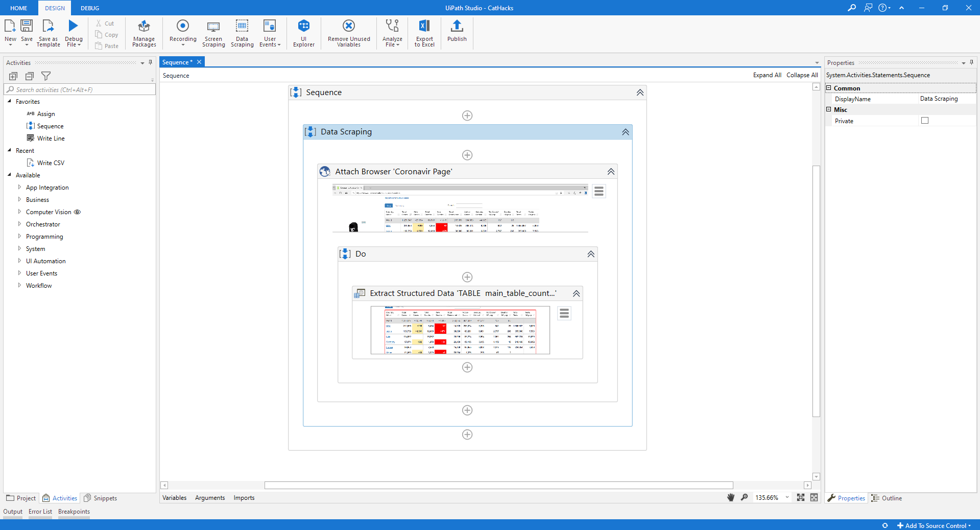Screen dimensions: 980x530
Task: Click Add To Source Control
Action: click(x=934, y=525)
